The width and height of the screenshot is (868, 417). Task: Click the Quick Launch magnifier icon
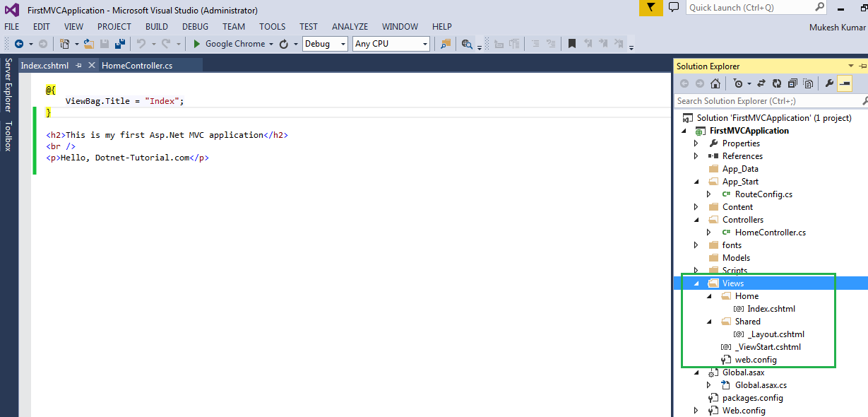pos(819,7)
